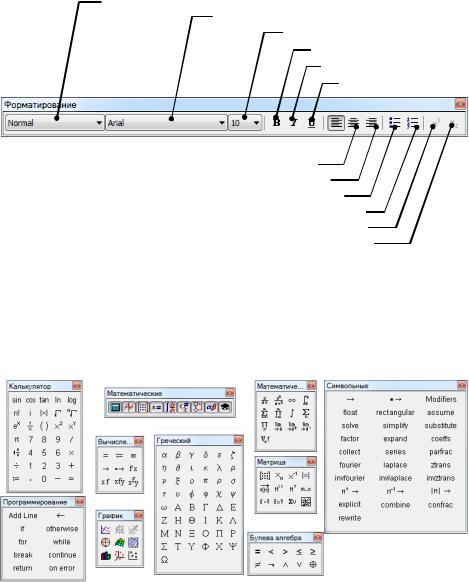Insert otherwise keyword from Programming palette
This screenshot has width=469, height=582.
pos(62,529)
